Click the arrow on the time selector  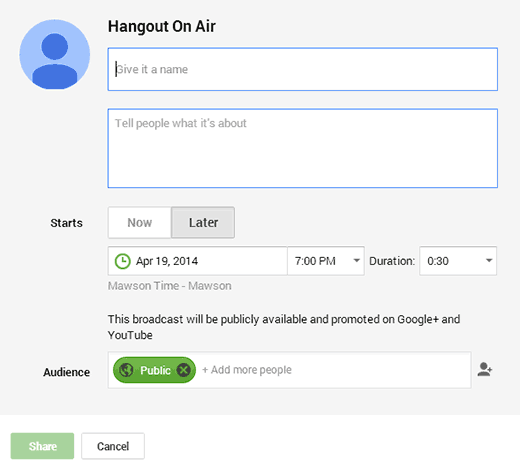(356, 261)
